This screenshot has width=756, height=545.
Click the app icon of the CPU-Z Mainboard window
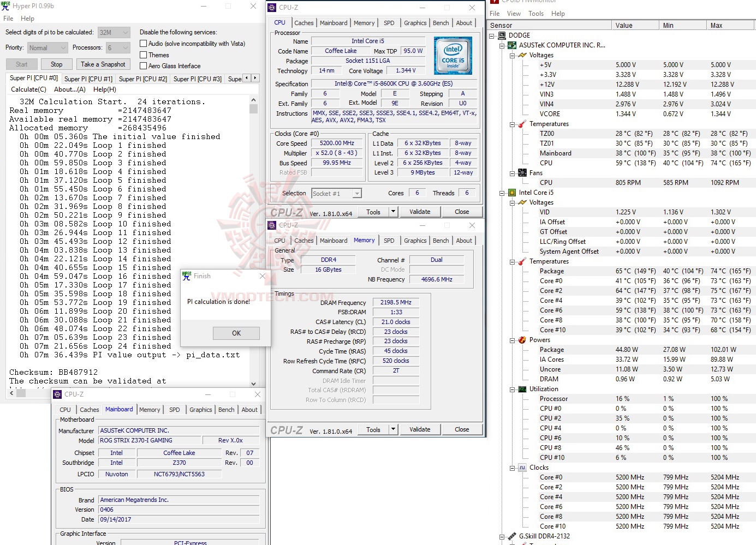pyautogui.click(x=57, y=394)
